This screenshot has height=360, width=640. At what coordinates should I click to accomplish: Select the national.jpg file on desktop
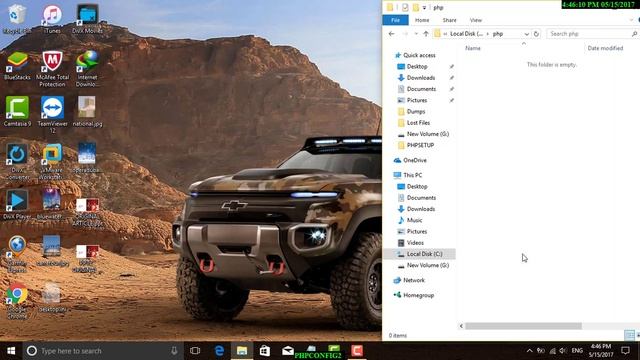(87, 111)
